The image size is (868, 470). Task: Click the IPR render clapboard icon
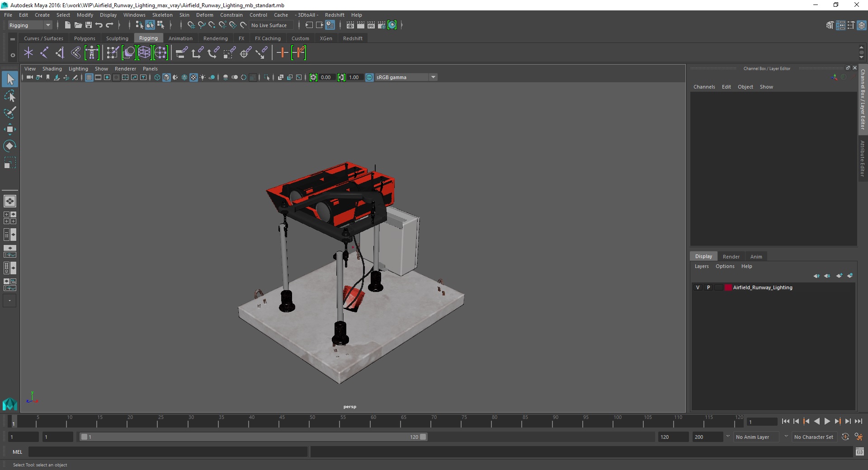point(371,25)
